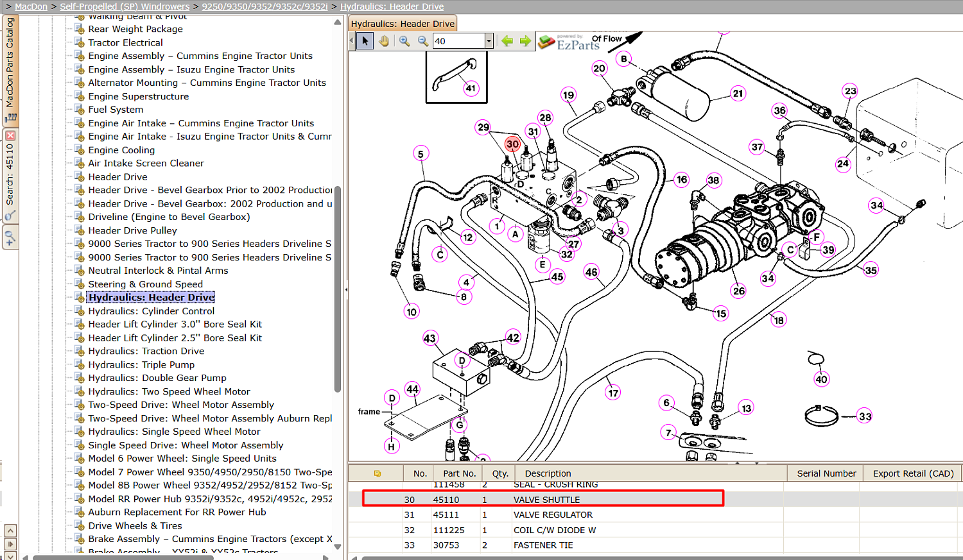
Task: Open Hydraulics: Cylinder Control page
Action: tap(151, 311)
